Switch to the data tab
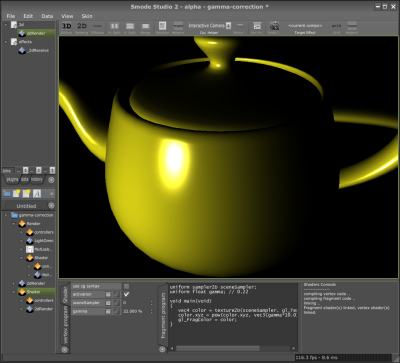The height and width of the screenshot is (363, 400). tap(25, 179)
